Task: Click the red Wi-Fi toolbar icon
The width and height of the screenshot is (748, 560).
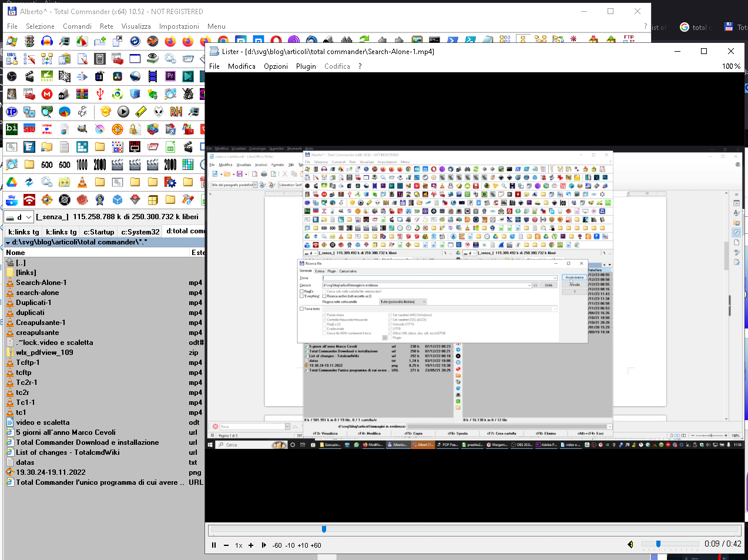Action: pos(29,200)
